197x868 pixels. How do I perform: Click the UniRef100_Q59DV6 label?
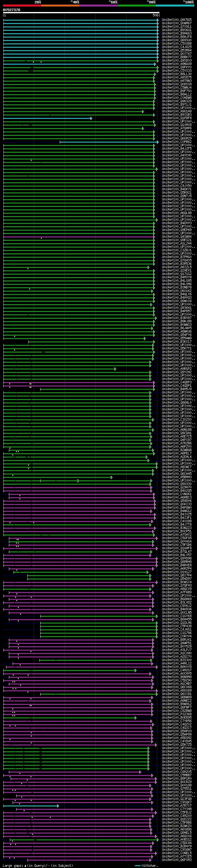(176, 501)
